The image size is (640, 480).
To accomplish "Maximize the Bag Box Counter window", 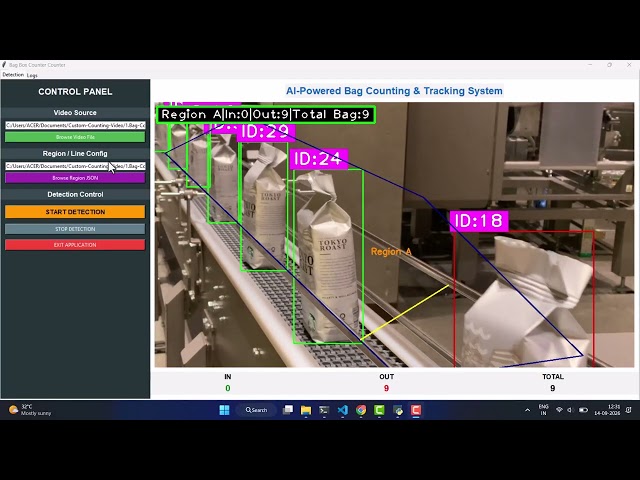I will [609, 65].
